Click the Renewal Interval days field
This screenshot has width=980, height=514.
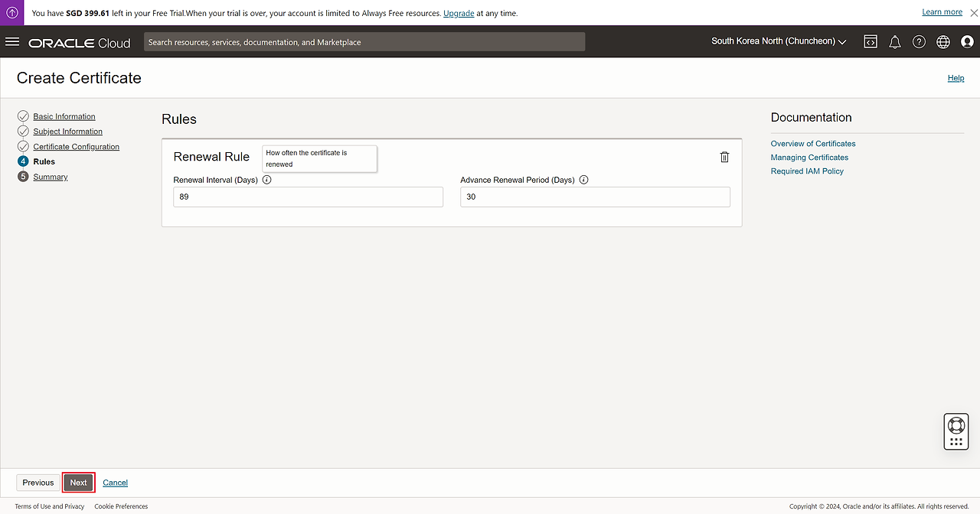point(308,197)
